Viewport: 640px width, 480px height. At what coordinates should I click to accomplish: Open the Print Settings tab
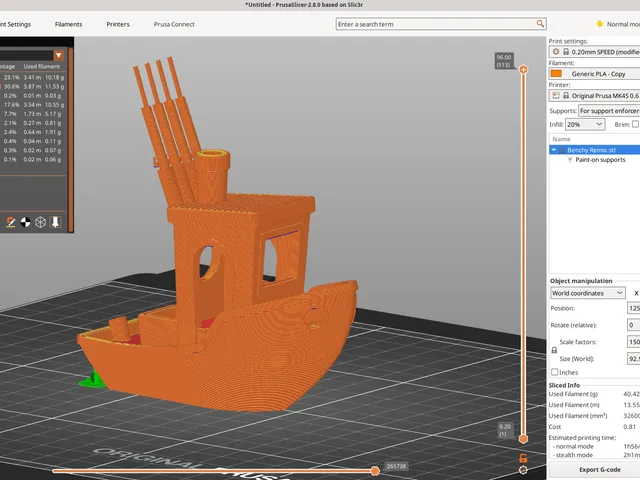15,24
